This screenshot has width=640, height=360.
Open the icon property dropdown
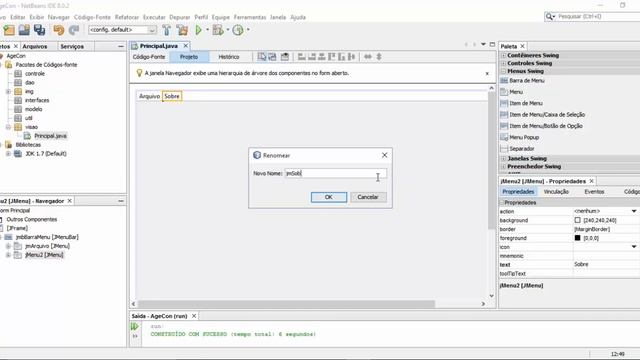click(634, 247)
